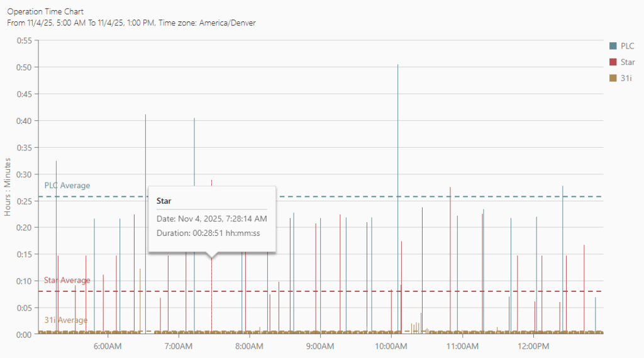This screenshot has height=358, width=644.
Task: Select the 31i Average line label
Action: click(65, 320)
